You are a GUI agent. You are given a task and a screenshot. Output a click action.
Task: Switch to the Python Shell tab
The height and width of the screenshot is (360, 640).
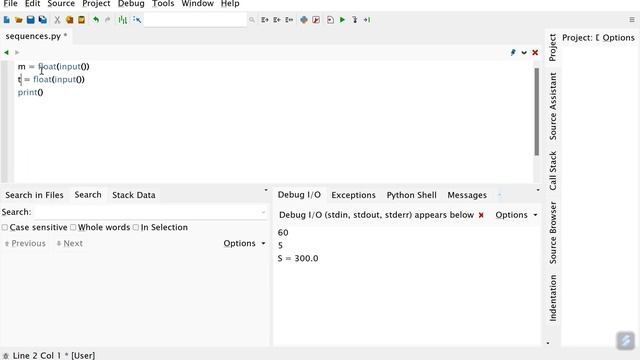coord(411,195)
